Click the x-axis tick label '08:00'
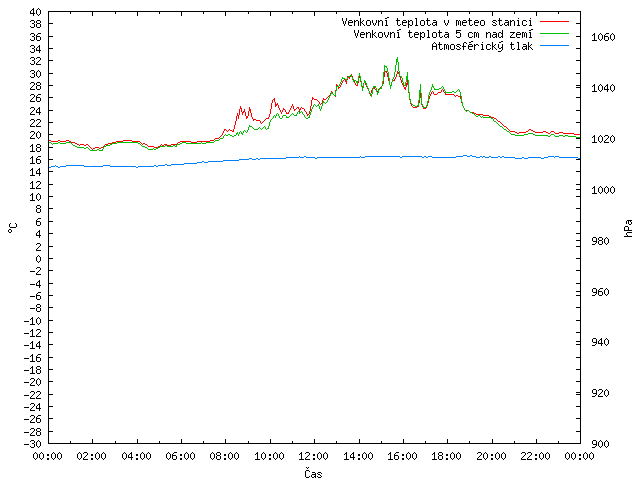This screenshot has width=640, height=480. 225,456
